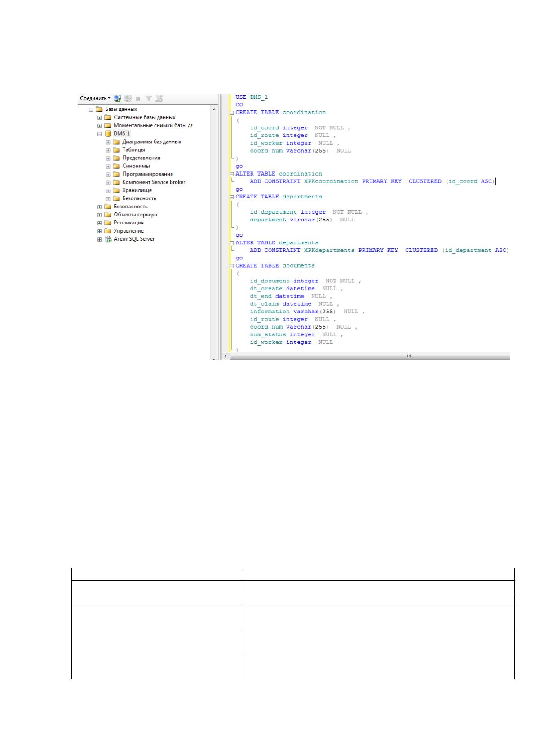Screen dimensions: 535x756
Task: Select Компонент Service Broker tree item
Action: tap(154, 182)
